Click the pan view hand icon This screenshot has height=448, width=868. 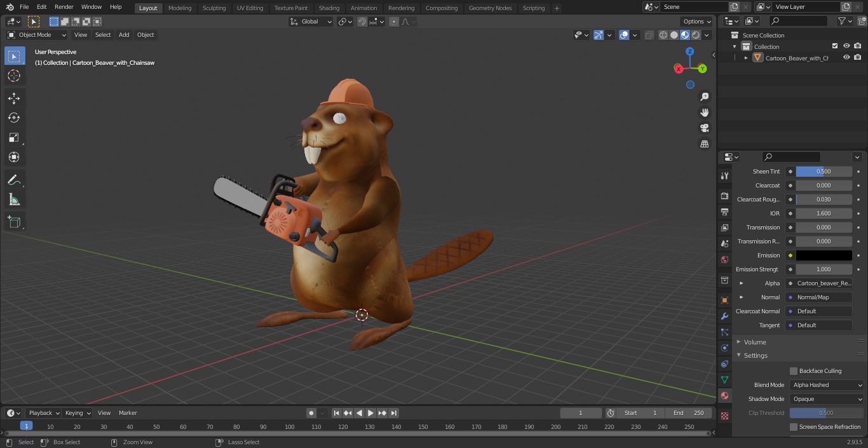(704, 112)
